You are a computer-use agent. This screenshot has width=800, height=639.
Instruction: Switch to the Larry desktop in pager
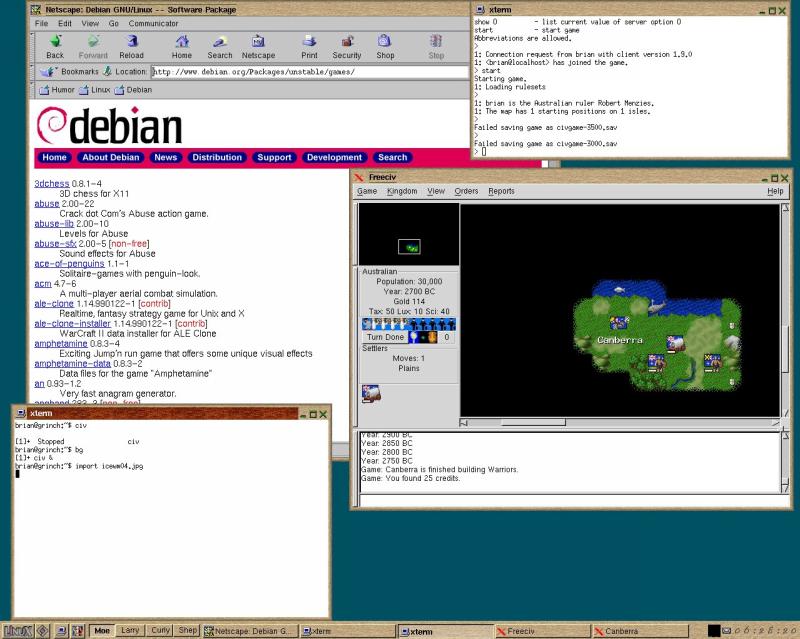pyautogui.click(x=129, y=631)
